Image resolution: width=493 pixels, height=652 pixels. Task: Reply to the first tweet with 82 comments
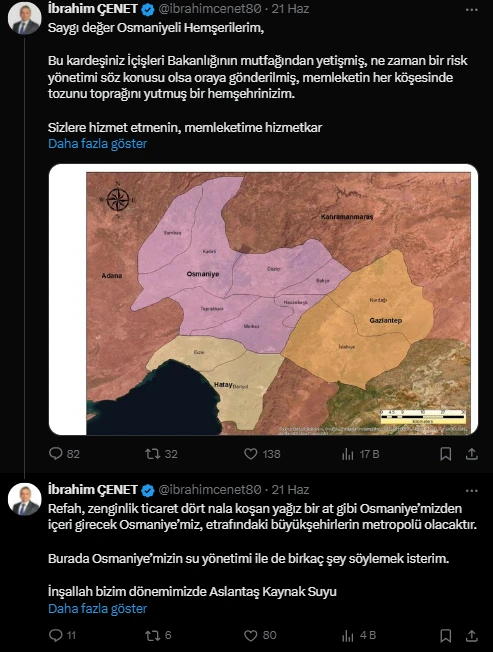tap(64, 454)
